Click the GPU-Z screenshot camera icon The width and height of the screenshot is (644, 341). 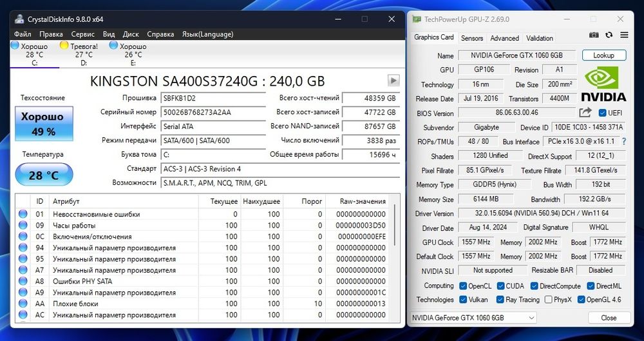coord(594,35)
